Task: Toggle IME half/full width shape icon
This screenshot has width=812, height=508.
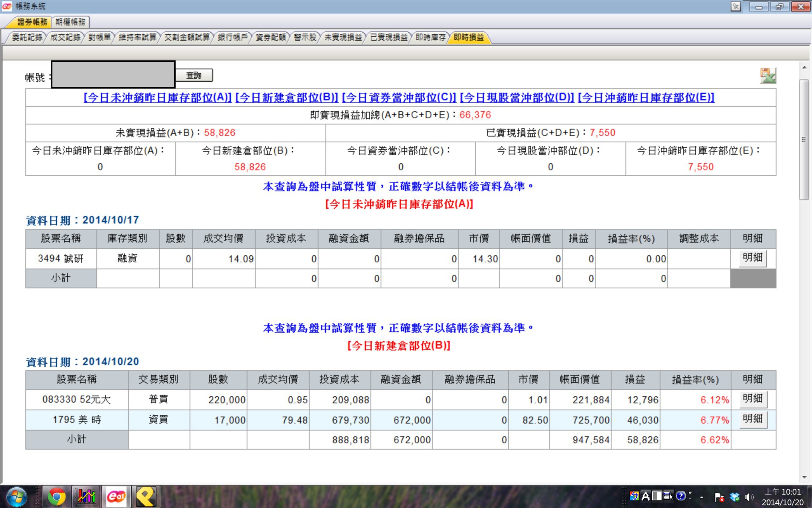Action: (657, 496)
